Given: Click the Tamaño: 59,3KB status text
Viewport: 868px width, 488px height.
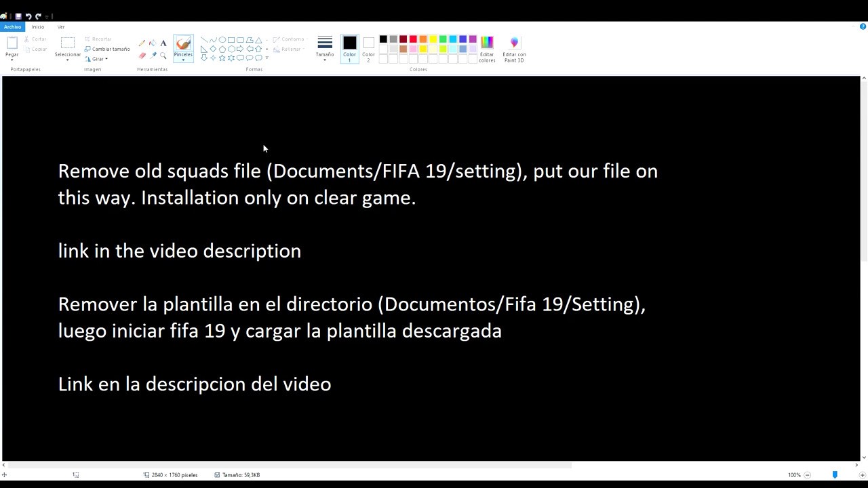Looking at the screenshot, I should [241, 475].
